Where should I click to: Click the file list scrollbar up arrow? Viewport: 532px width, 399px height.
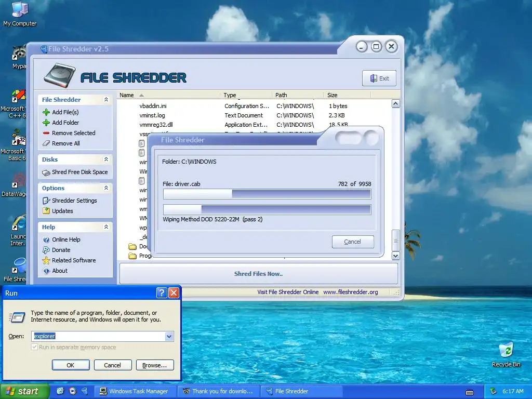tap(395, 104)
